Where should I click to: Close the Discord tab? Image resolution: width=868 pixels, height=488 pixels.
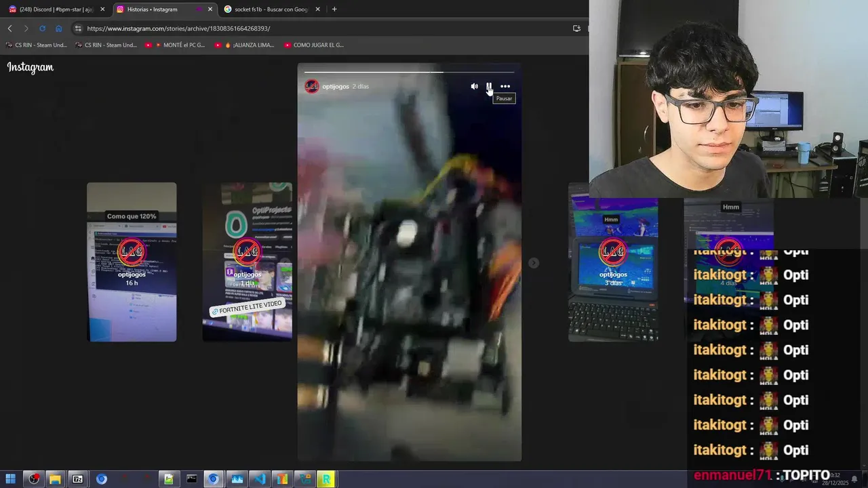(102, 9)
